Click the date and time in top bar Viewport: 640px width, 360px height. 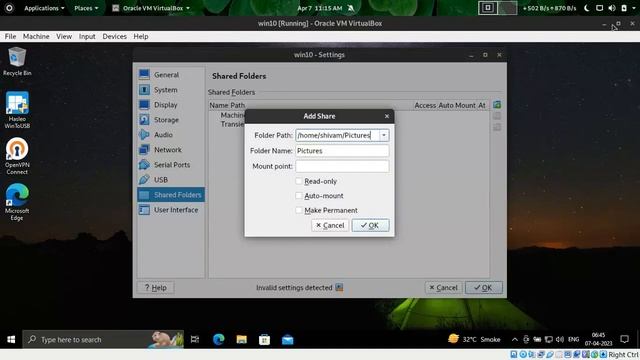320,8
